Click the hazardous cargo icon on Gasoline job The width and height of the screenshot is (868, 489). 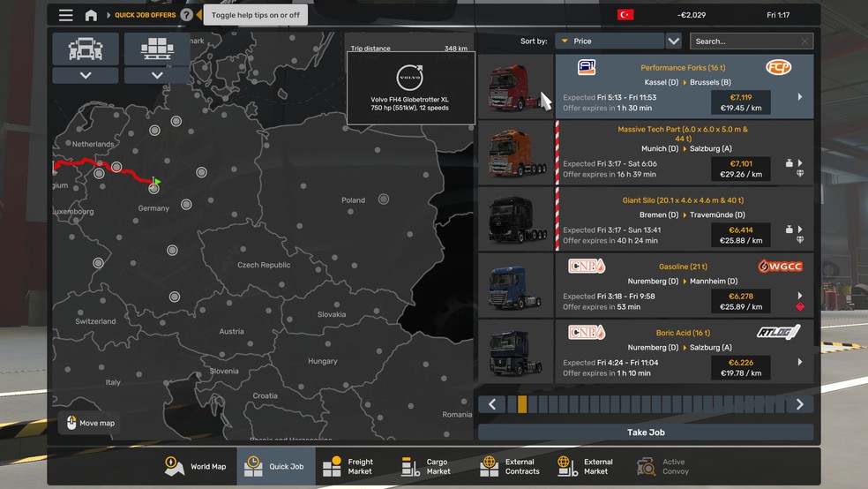pyautogui.click(x=800, y=307)
